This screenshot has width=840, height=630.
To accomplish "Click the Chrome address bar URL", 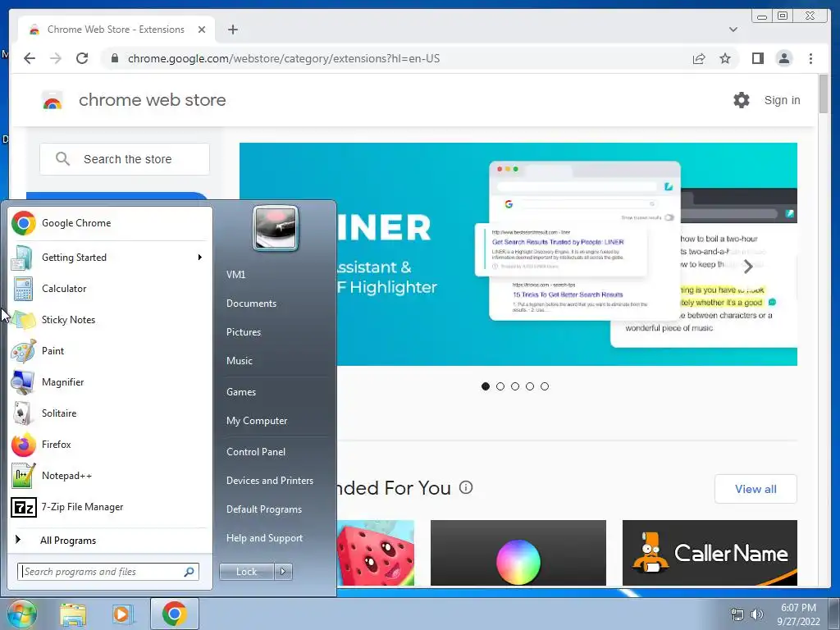I will pos(283,58).
